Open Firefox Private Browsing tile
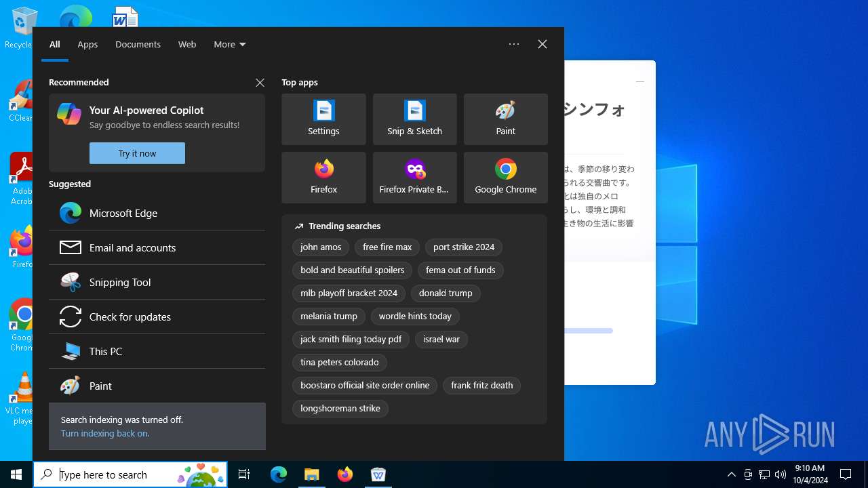This screenshot has height=488, width=868. (x=414, y=178)
